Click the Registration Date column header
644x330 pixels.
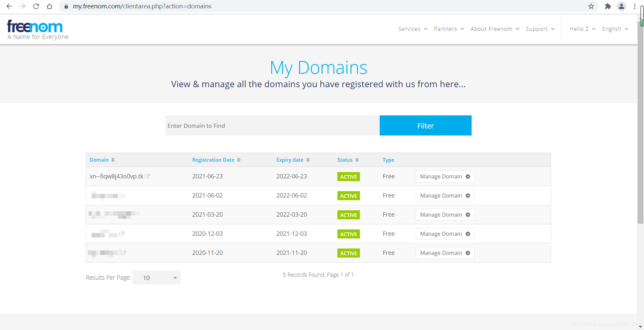pos(213,160)
